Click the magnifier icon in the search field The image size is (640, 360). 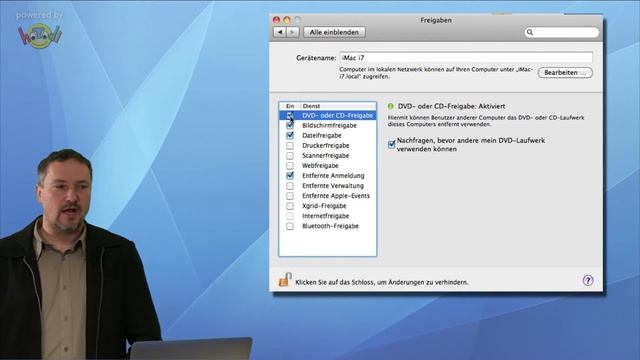tap(530, 32)
